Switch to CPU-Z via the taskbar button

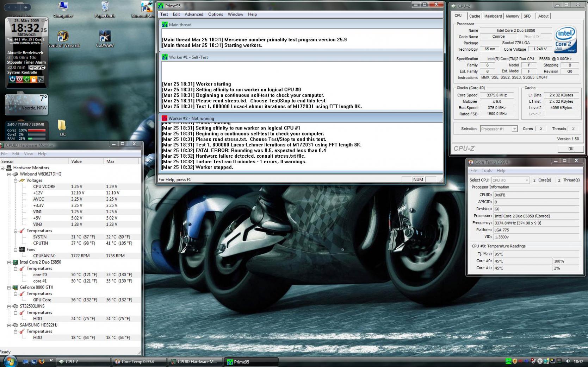[83, 362]
